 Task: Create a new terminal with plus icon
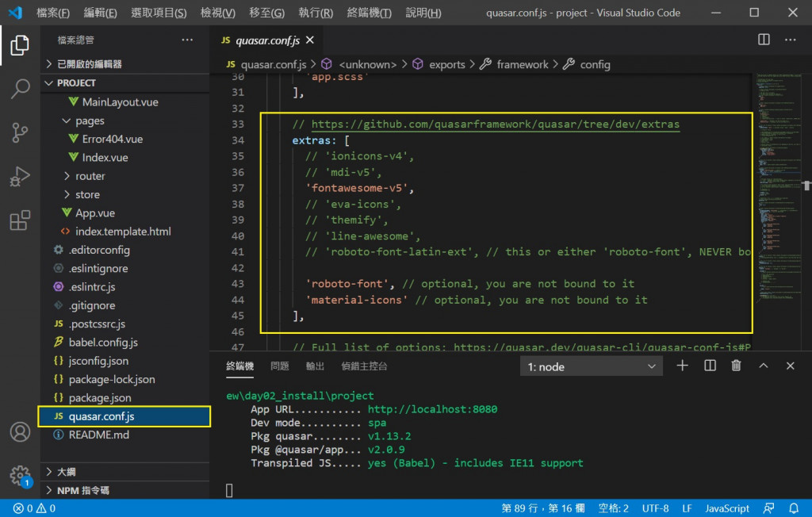pyautogui.click(x=682, y=366)
